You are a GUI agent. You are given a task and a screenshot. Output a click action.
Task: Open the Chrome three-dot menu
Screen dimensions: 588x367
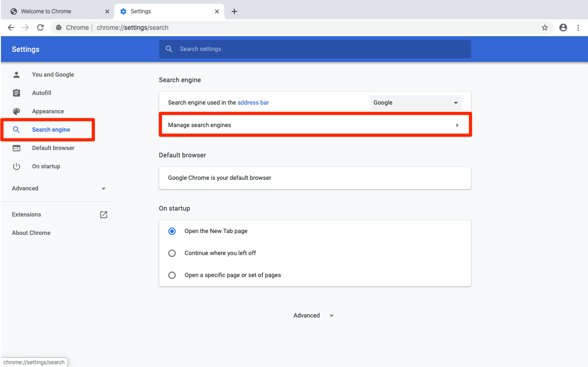tap(578, 28)
